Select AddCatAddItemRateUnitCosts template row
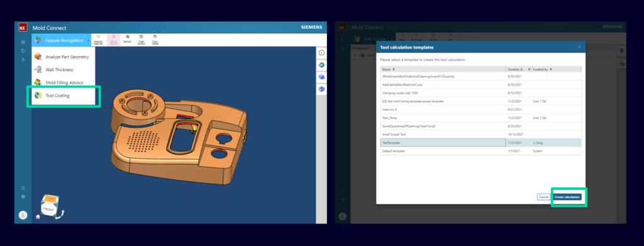 [x=480, y=84]
